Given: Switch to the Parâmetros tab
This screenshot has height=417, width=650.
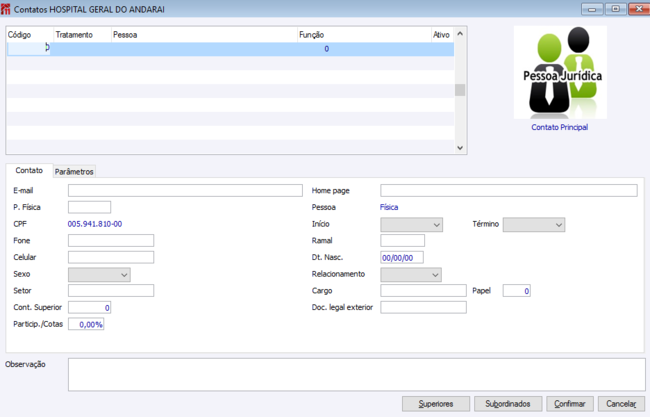Looking at the screenshot, I should pos(74,172).
